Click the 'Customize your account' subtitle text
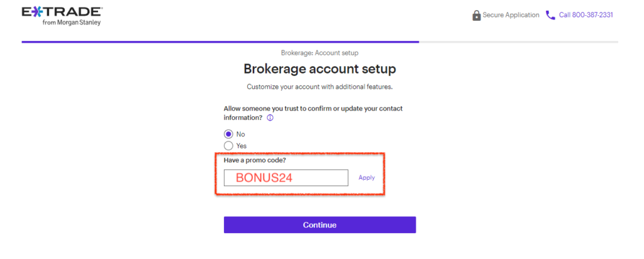644x259 pixels. (x=319, y=87)
